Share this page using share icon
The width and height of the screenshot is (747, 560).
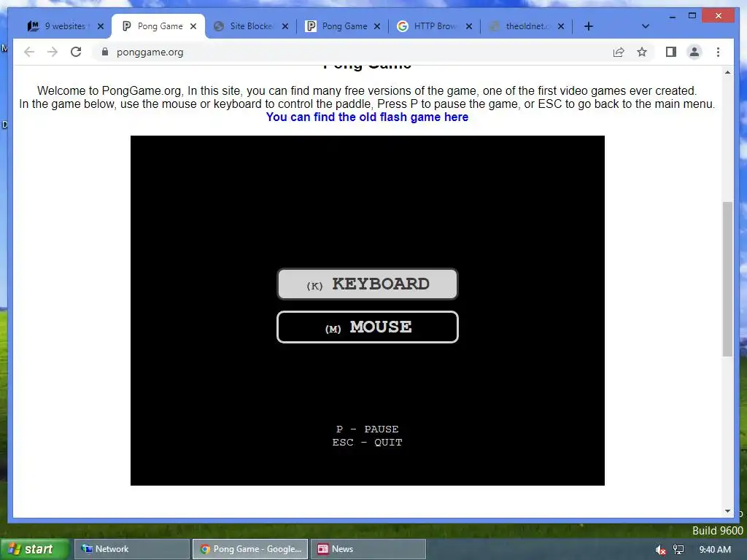coord(619,52)
